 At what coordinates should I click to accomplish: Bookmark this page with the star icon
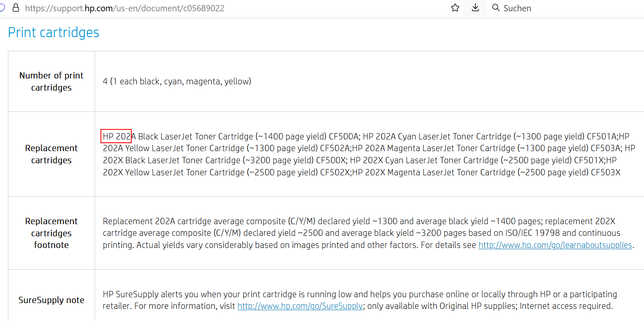click(x=455, y=8)
